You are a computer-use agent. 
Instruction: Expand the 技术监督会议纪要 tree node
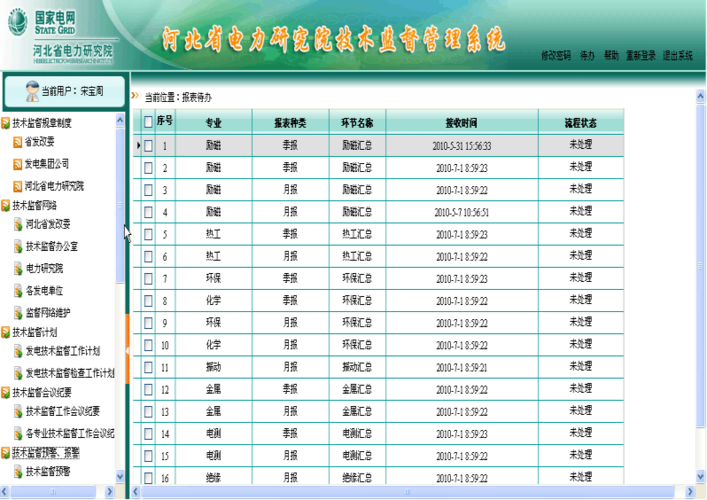point(6,392)
